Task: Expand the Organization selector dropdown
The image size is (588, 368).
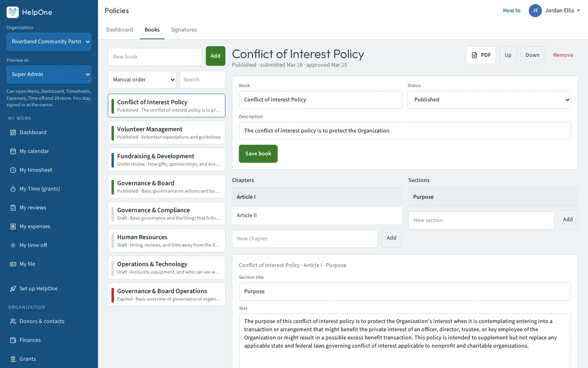Action: tap(49, 42)
